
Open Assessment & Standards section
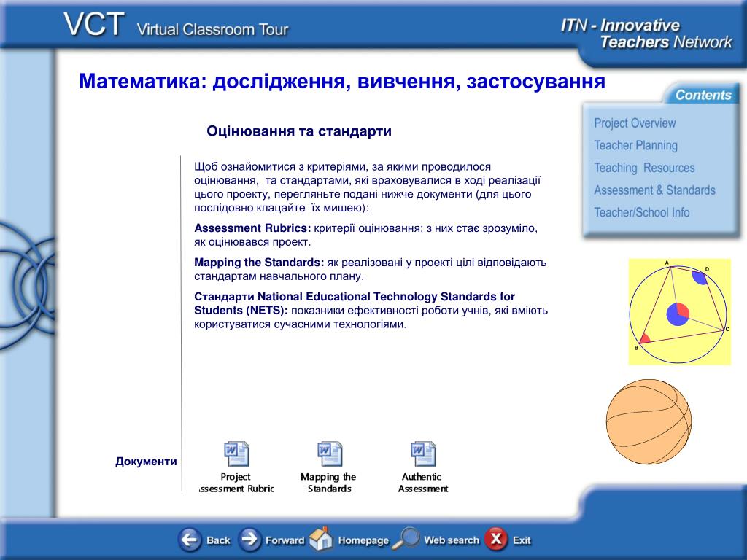coord(654,190)
